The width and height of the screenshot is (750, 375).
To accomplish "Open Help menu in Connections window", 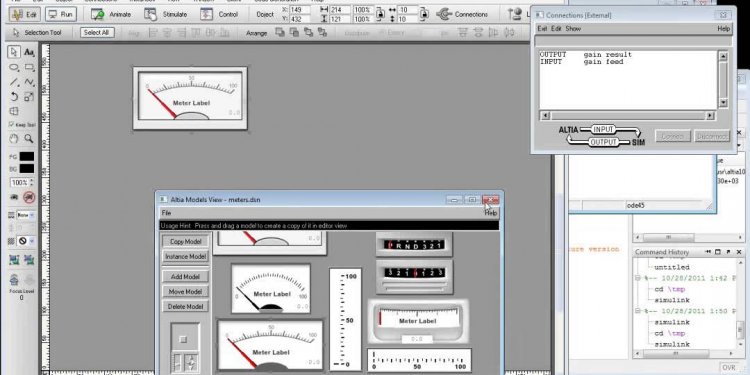I will (724, 29).
